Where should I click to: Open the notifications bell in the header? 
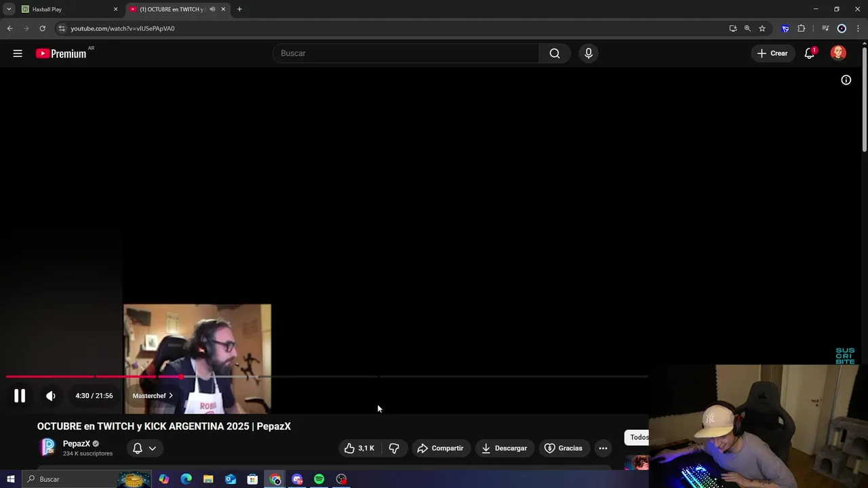coord(809,54)
